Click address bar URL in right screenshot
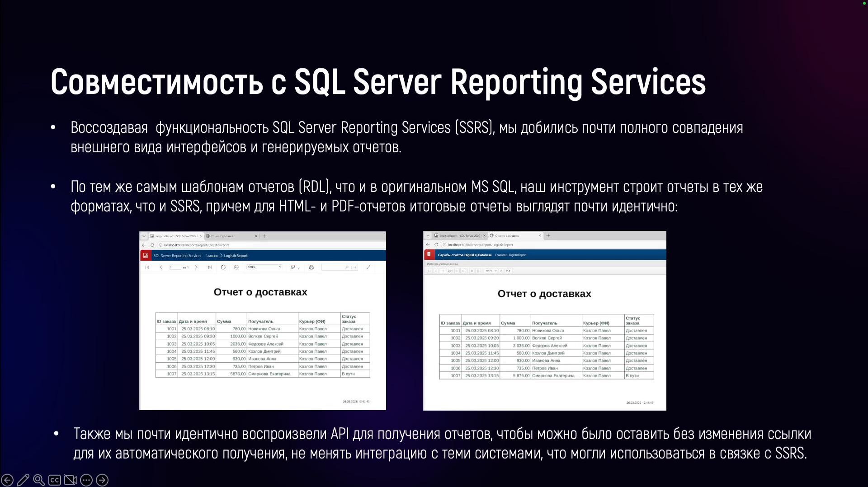 coord(481,245)
